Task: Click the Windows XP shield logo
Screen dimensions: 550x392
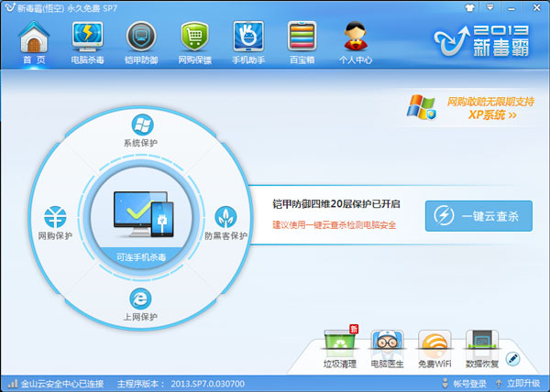Action: pos(422,107)
